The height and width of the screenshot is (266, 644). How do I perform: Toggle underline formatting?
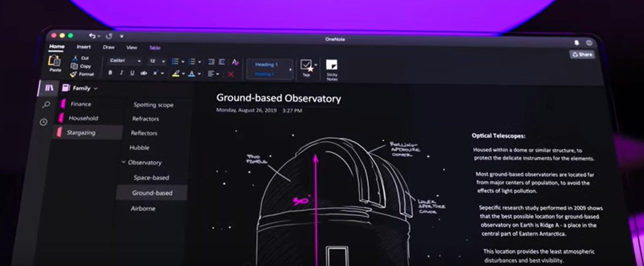pyautogui.click(x=133, y=73)
